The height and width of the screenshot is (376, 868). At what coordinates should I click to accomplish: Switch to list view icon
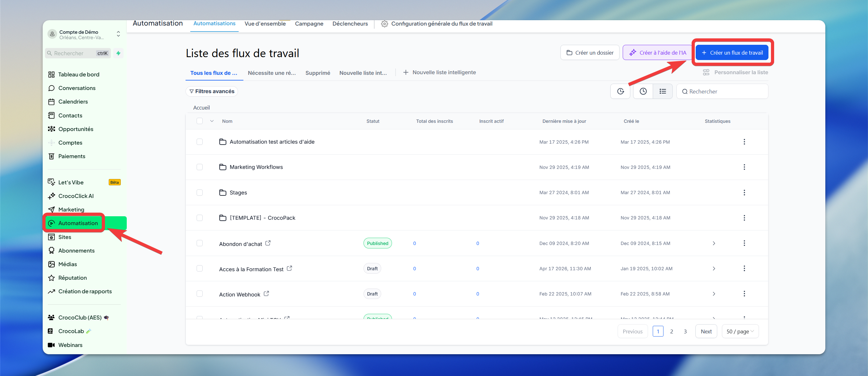point(663,91)
